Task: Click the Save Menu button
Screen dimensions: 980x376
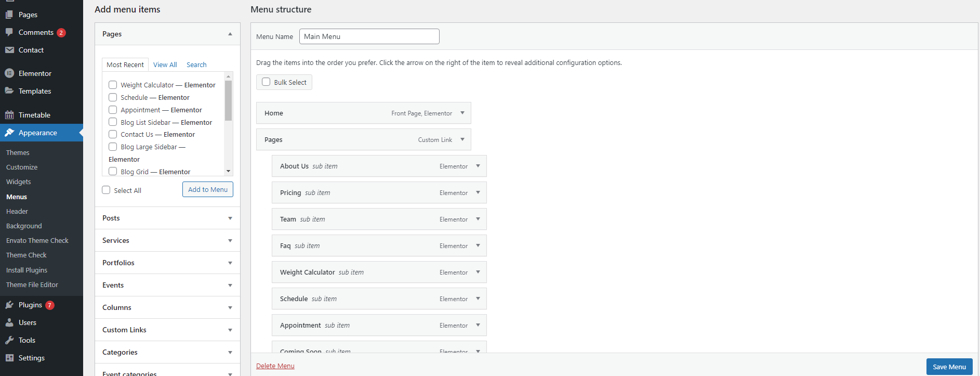Action: coord(949,367)
